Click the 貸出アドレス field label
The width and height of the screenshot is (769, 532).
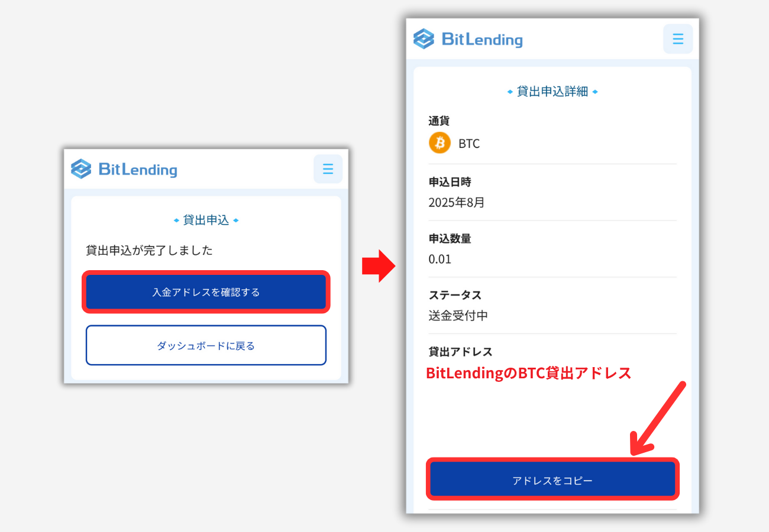pos(460,351)
